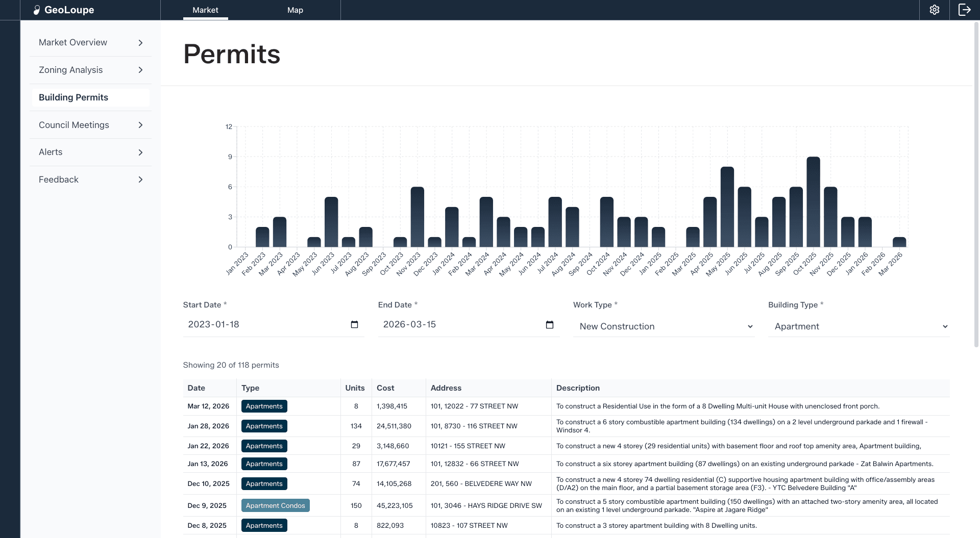Expand the Council Meetings section
Screen dimensions: 980x538
90,124
